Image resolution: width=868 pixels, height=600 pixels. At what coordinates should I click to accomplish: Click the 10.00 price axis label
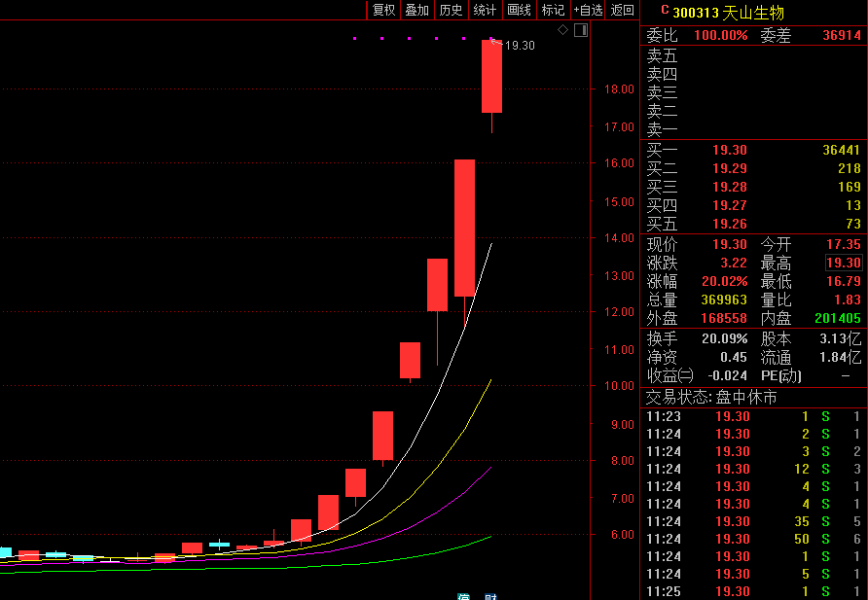pyautogui.click(x=619, y=385)
